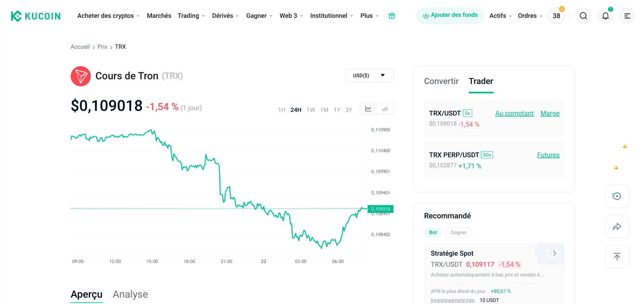Switch to line chart view

[x=368, y=109]
